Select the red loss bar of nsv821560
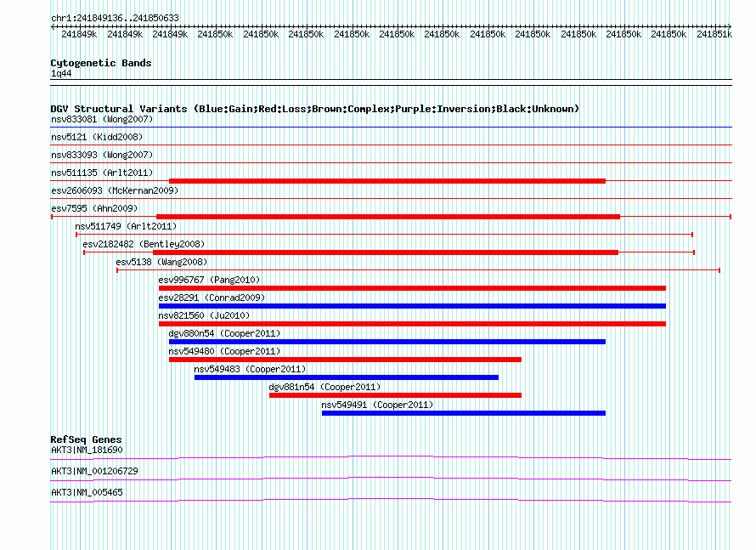The width and height of the screenshot is (756, 550). click(412, 324)
